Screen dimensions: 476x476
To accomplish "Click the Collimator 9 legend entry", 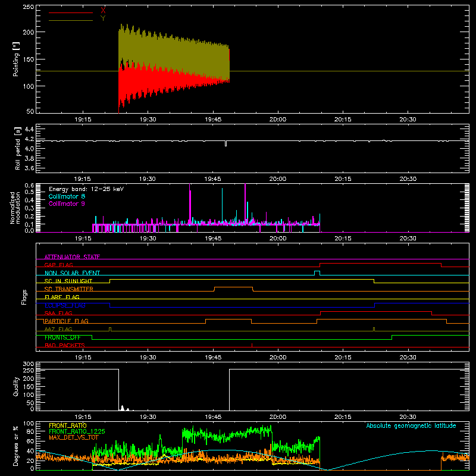I will click(x=67, y=203).
